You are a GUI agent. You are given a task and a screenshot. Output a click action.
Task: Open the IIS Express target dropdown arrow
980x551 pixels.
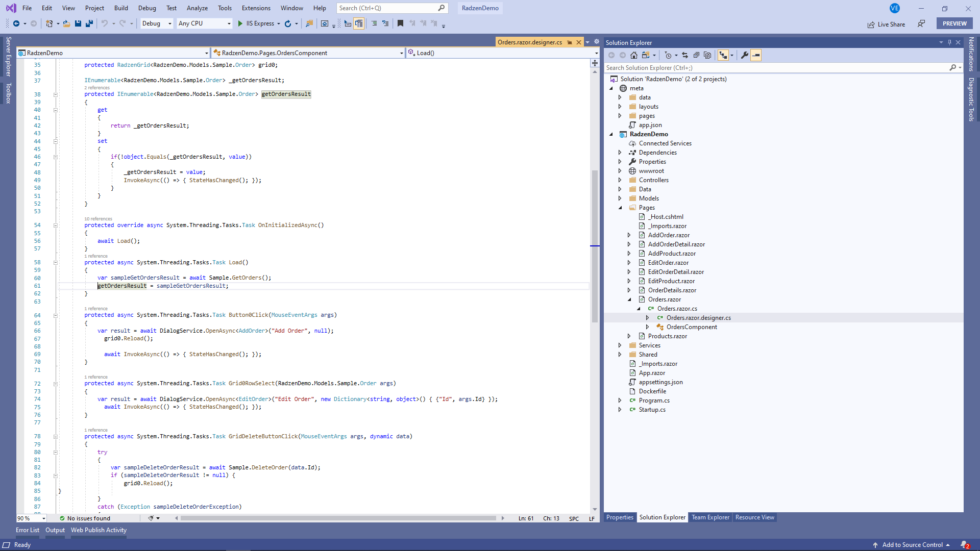coord(279,23)
